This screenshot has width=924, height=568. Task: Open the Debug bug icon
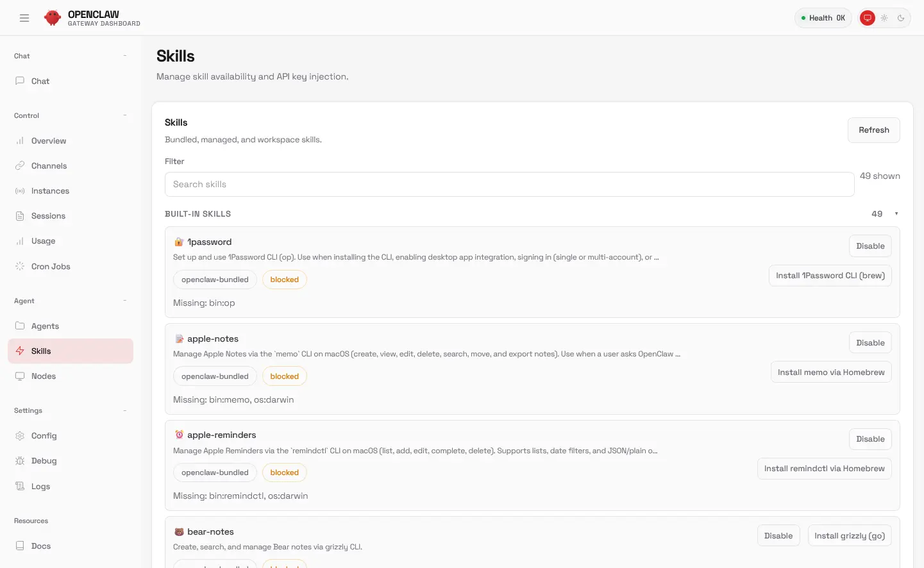20,461
